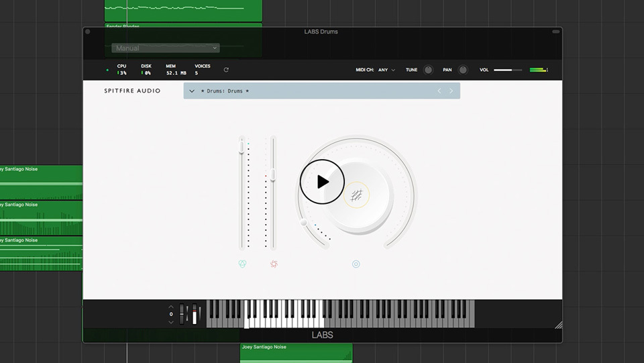Click the output level meter
The height and width of the screenshot is (363, 644).
click(x=539, y=70)
